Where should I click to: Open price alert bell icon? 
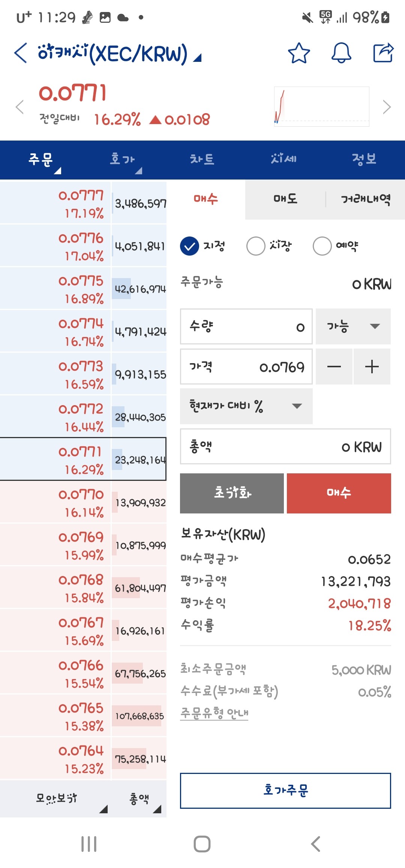click(x=341, y=52)
